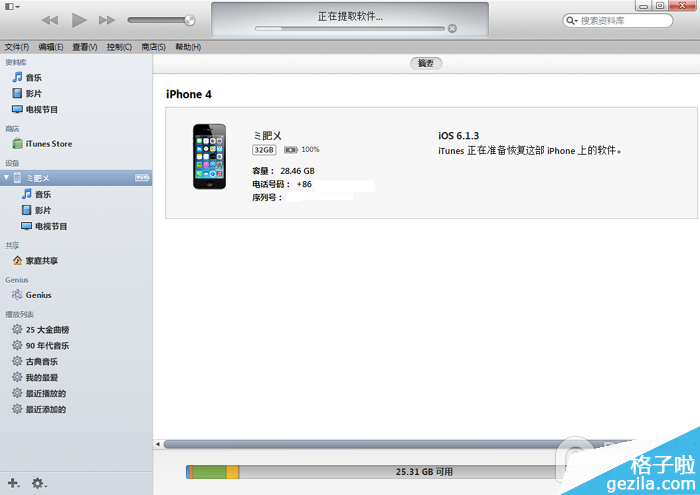
Task: Open the 商店(S) menu
Action: [154, 47]
